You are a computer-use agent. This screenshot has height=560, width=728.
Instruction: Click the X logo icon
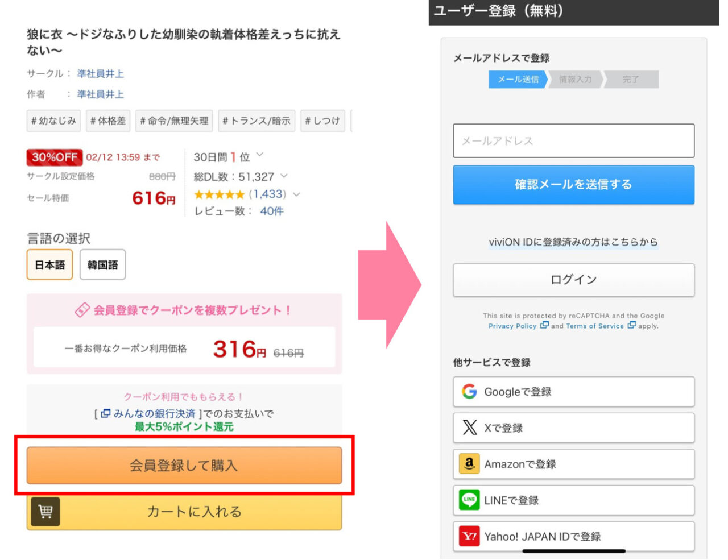tap(470, 428)
